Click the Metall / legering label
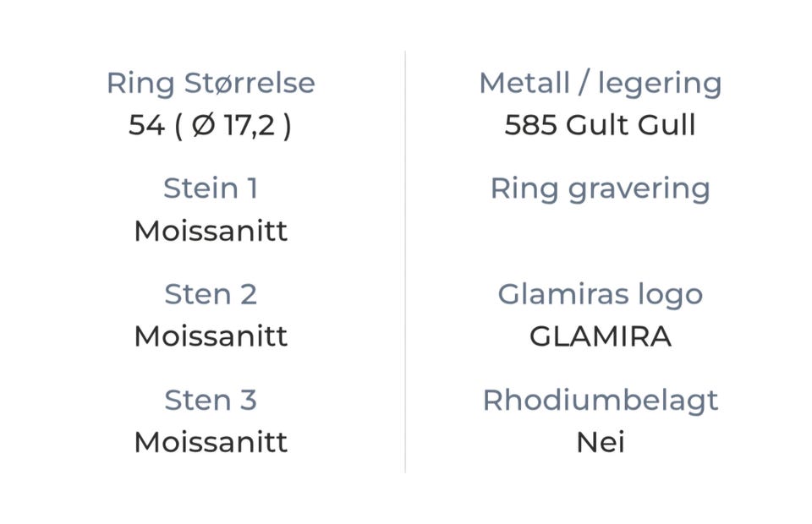This screenshot has height=524, width=812. pyautogui.click(x=600, y=83)
